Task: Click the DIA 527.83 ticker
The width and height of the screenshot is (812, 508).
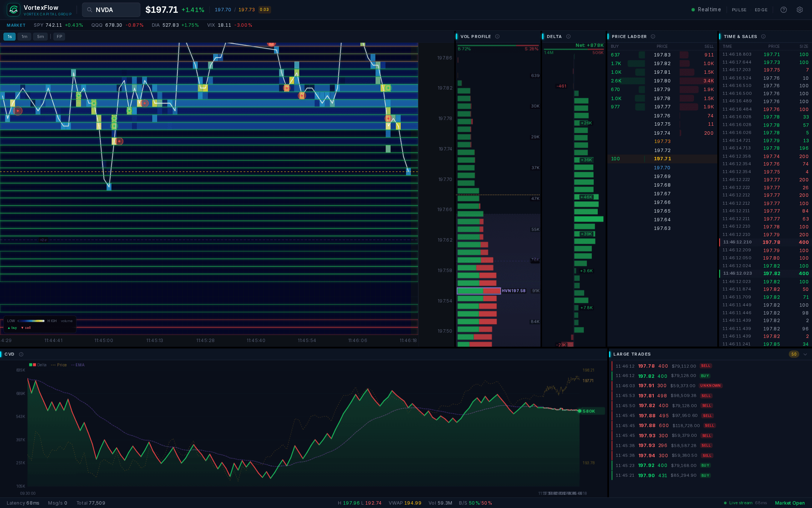Action: pos(175,25)
